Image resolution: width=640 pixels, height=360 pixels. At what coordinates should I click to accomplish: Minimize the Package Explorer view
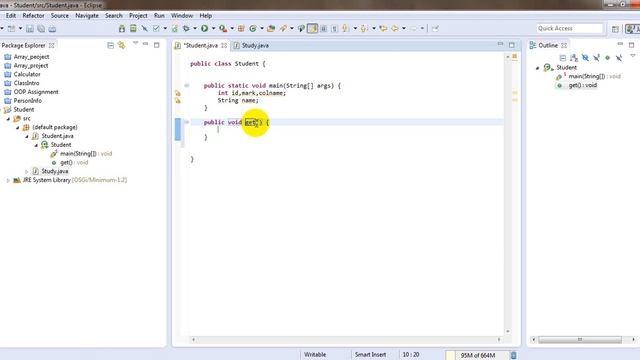point(145,44)
